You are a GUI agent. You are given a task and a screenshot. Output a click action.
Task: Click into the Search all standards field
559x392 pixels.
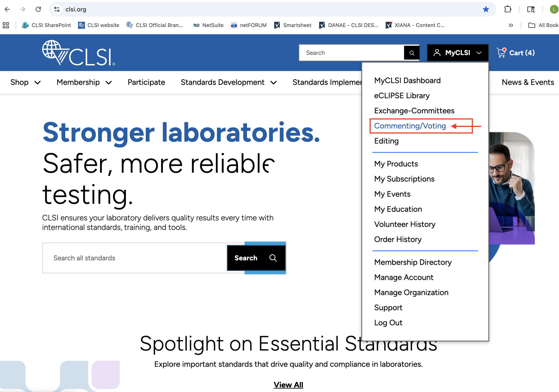(x=135, y=258)
